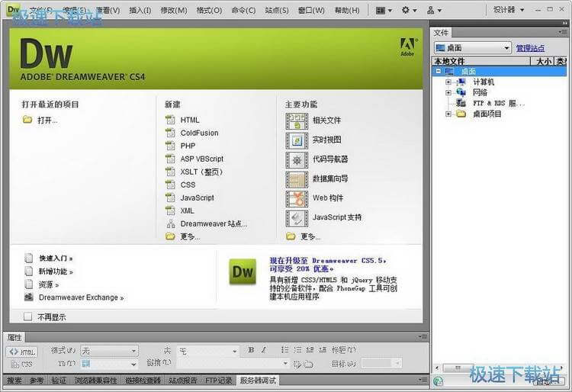This screenshot has height=392, width=572.
Task: Click the PHP new document icon
Action: [170, 146]
